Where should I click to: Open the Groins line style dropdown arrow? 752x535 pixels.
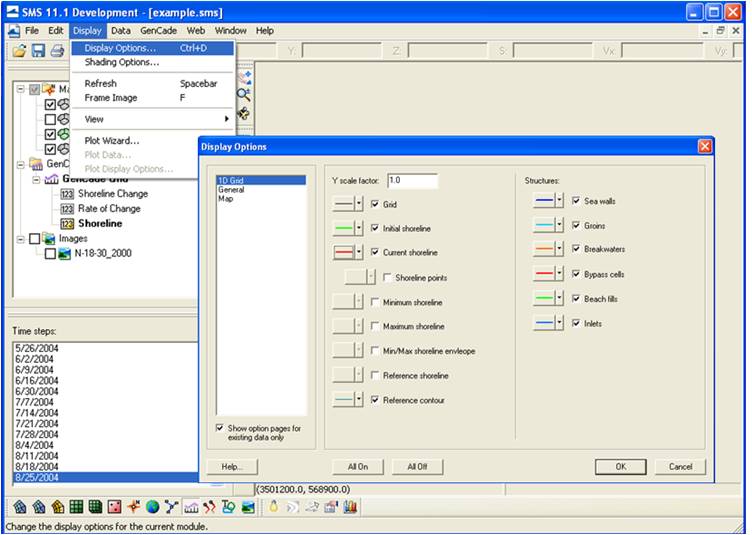coord(559,225)
